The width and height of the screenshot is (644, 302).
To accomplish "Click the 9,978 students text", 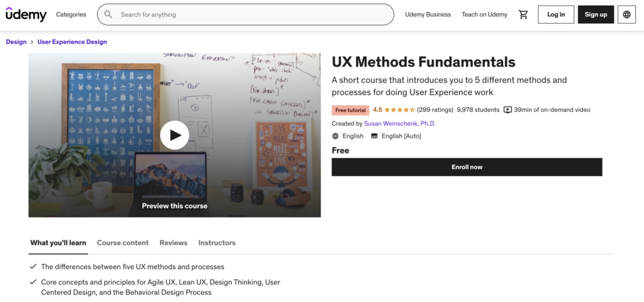I will [x=478, y=109].
